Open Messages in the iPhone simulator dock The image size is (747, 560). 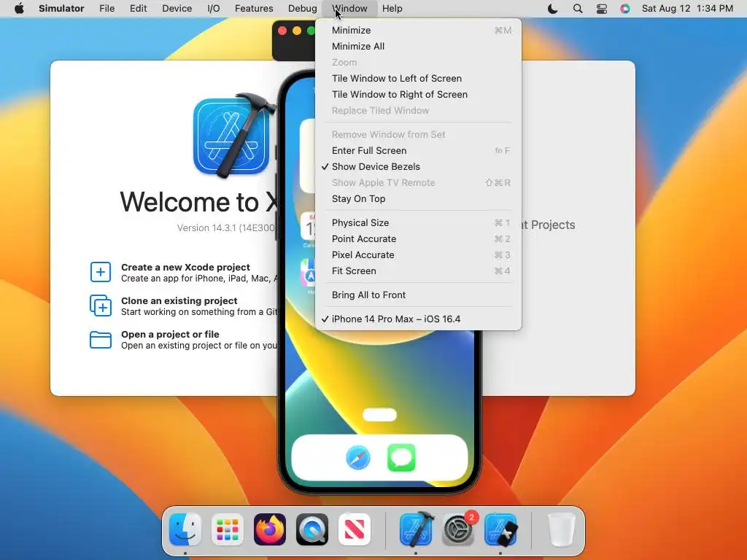point(401,458)
